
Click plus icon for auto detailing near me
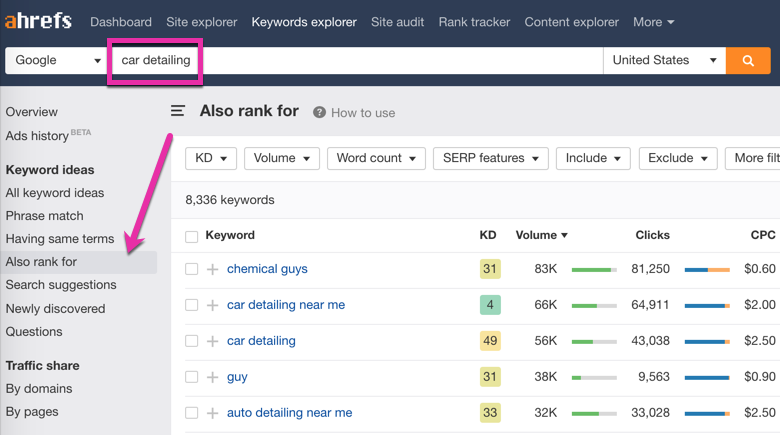tap(212, 413)
